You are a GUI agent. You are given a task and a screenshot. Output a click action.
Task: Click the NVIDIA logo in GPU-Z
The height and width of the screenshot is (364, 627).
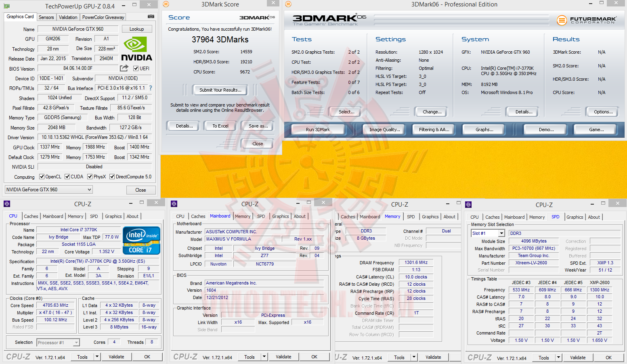136,49
